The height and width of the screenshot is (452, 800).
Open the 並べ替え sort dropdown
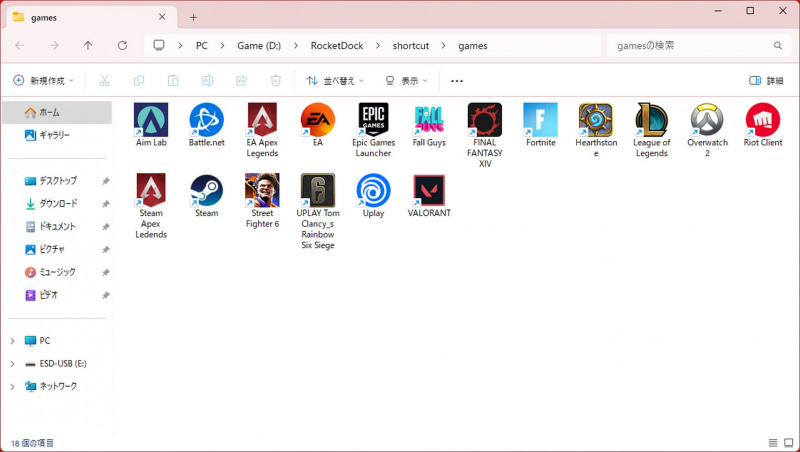(x=335, y=81)
